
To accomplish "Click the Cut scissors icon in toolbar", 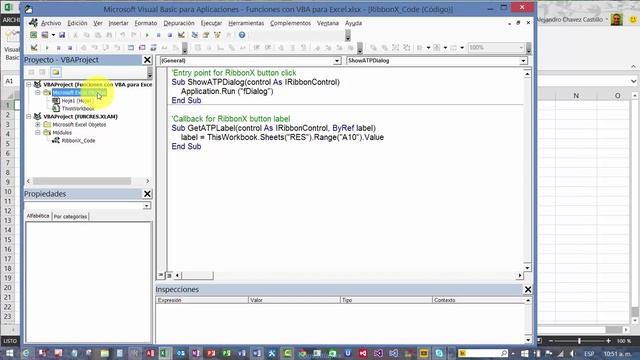I will coord(75,35).
